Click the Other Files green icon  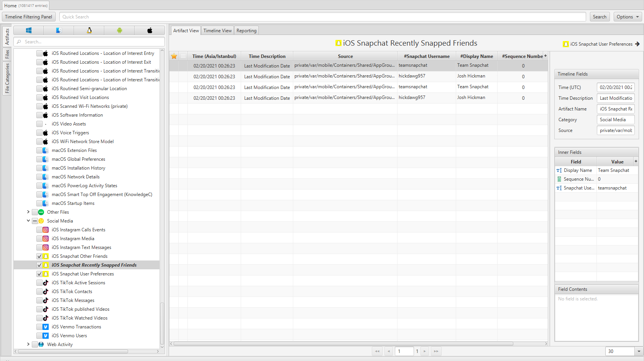point(41,212)
